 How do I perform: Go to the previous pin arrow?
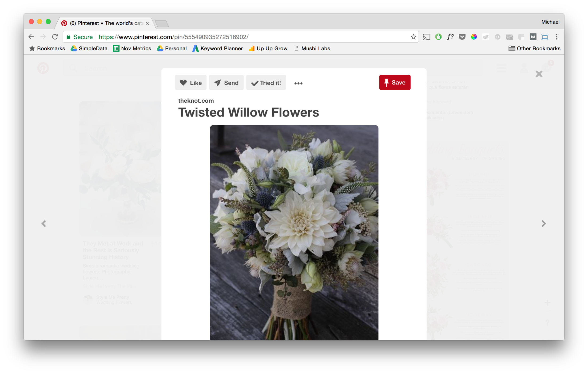coord(44,224)
